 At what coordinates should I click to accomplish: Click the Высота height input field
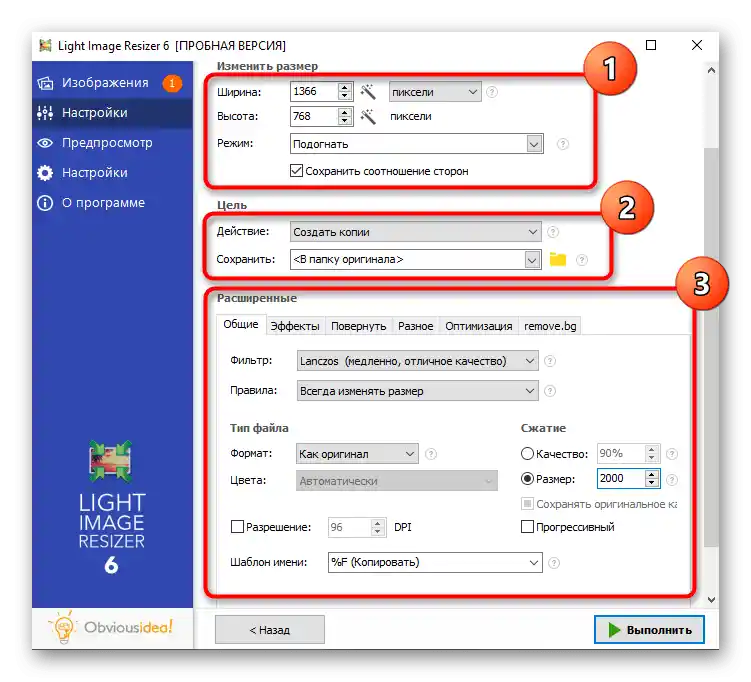(314, 116)
